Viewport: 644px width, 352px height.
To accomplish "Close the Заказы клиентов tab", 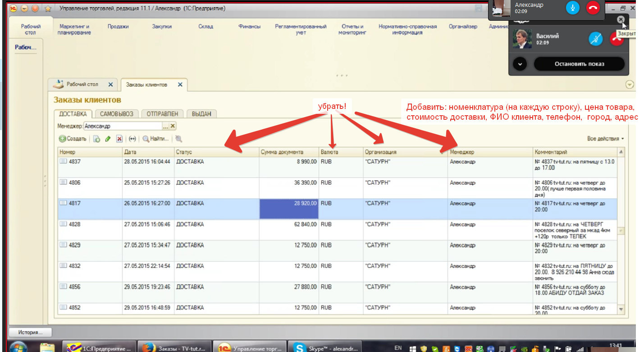I will (x=180, y=85).
